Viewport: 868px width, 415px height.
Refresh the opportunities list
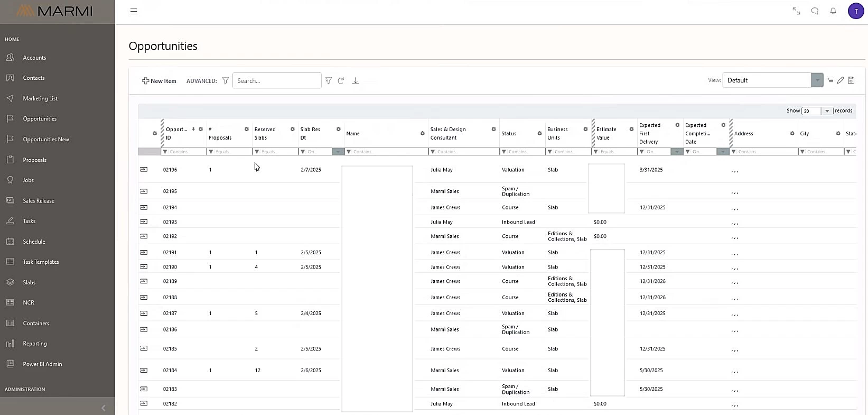(341, 81)
